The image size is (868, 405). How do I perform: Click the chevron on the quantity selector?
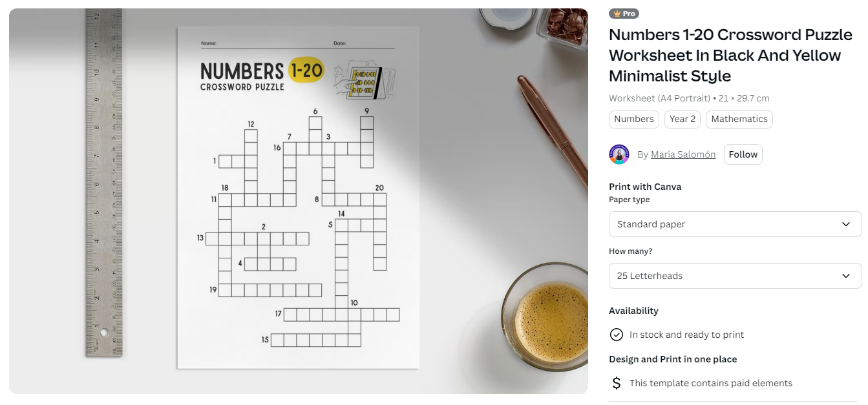(x=846, y=276)
